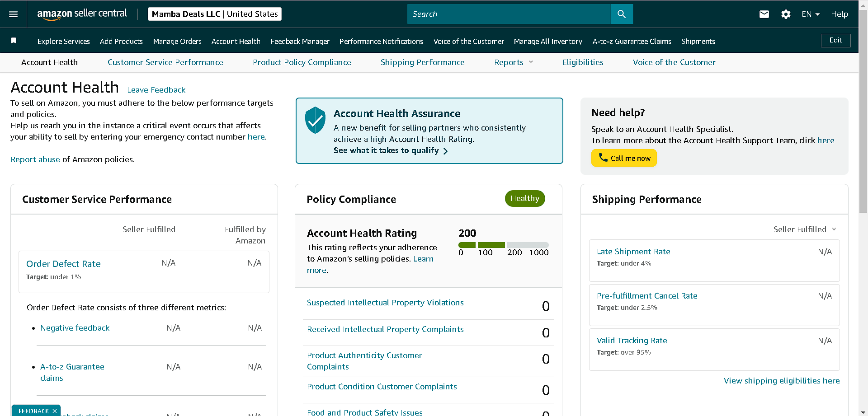Click the Edit favorites button
Image resolution: width=868 pixels, height=416 pixels.
point(835,40)
